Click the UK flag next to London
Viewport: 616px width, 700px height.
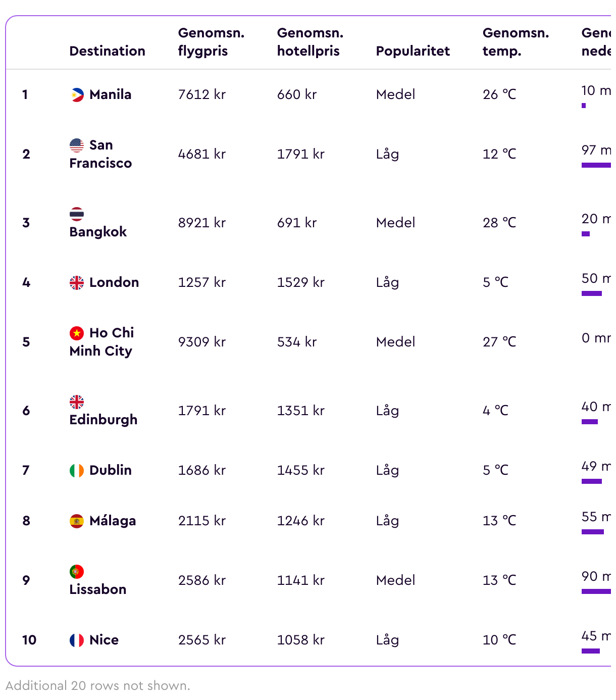(77, 282)
